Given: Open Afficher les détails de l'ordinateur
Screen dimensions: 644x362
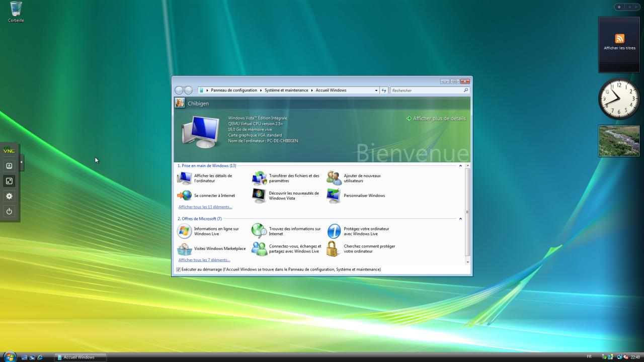Looking at the screenshot, I should tap(213, 178).
